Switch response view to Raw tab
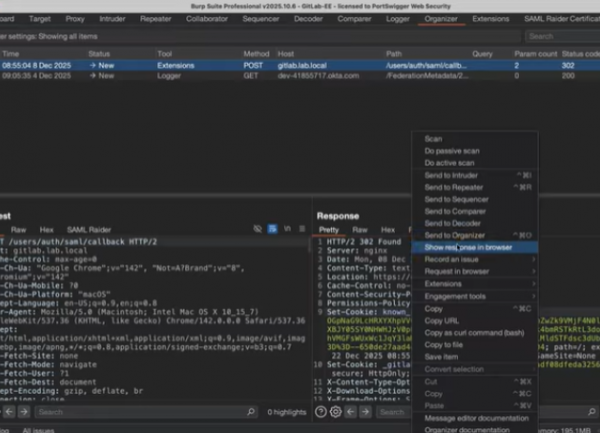 coord(360,230)
